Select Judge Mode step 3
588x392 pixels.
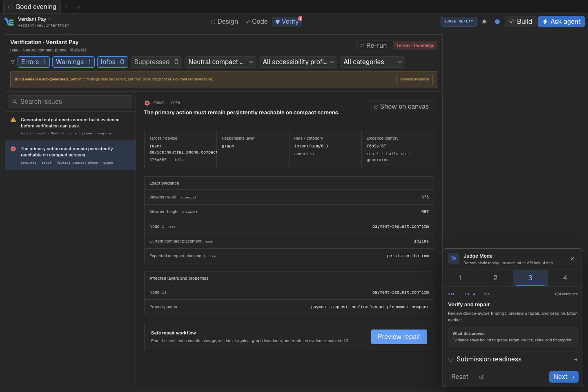click(530, 278)
